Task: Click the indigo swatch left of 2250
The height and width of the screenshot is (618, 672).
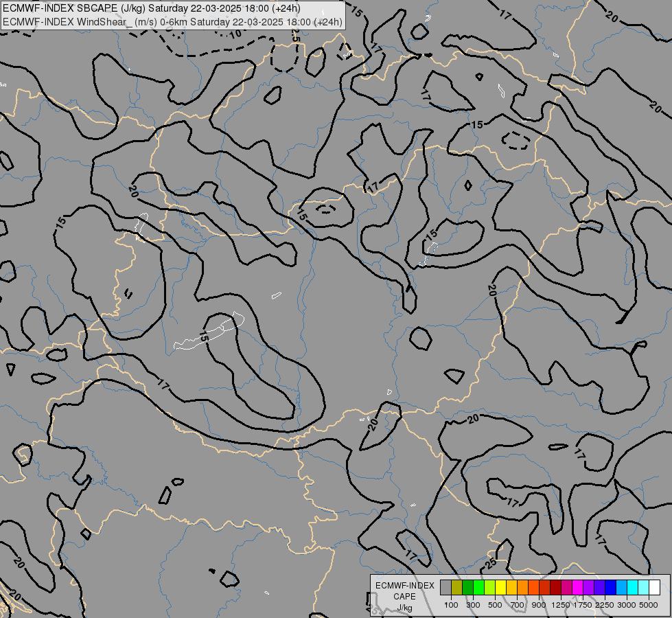Action: coord(600,588)
